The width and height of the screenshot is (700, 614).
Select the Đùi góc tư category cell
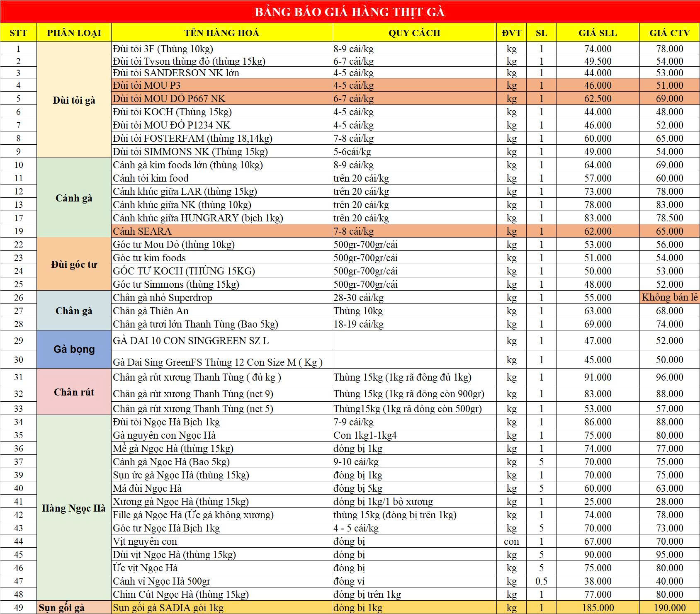(x=74, y=264)
